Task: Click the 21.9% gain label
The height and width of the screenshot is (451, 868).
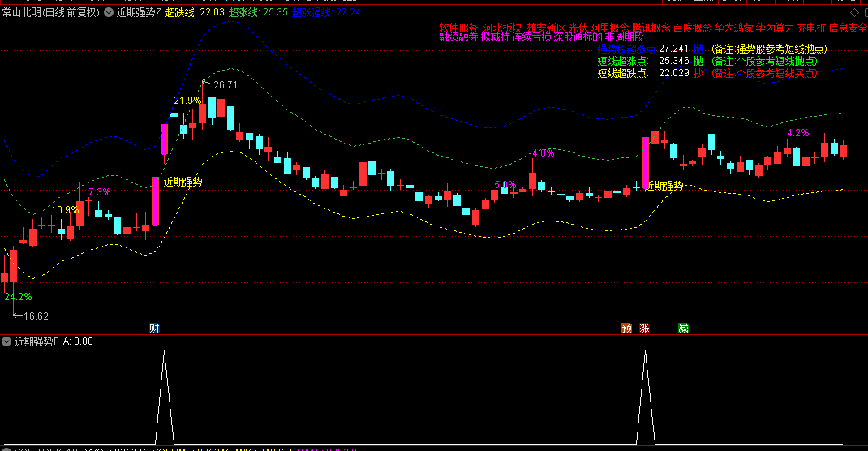Action: 187,101
